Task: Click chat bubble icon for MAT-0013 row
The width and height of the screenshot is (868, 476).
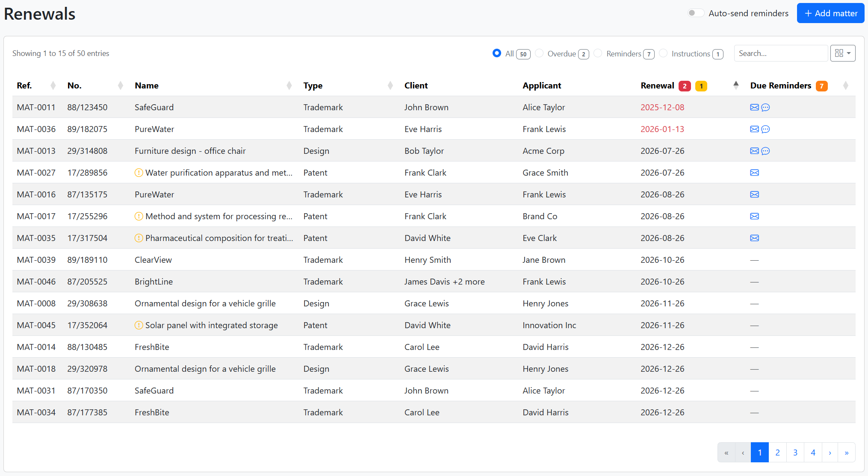Action: 765,151
